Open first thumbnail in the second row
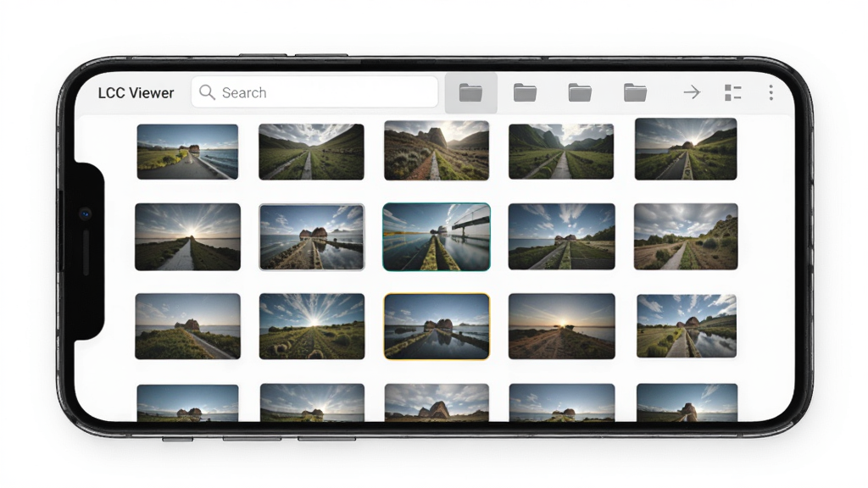 [x=187, y=237]
